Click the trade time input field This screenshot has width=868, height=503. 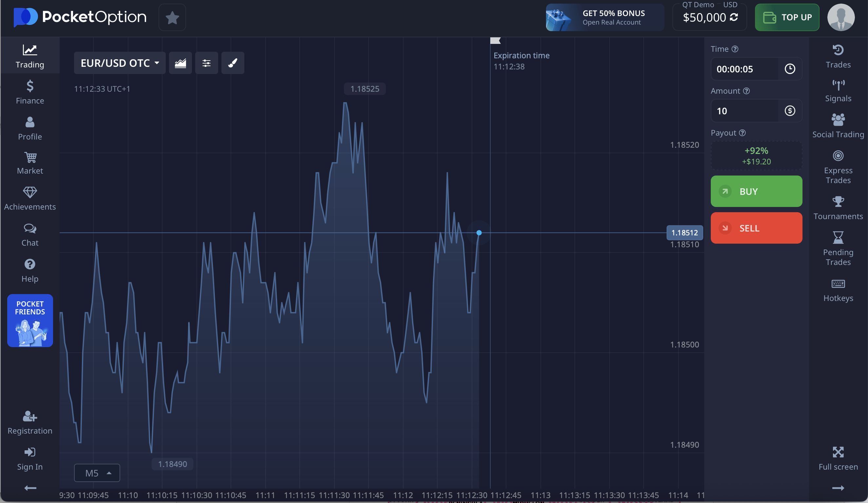[745, 69]
